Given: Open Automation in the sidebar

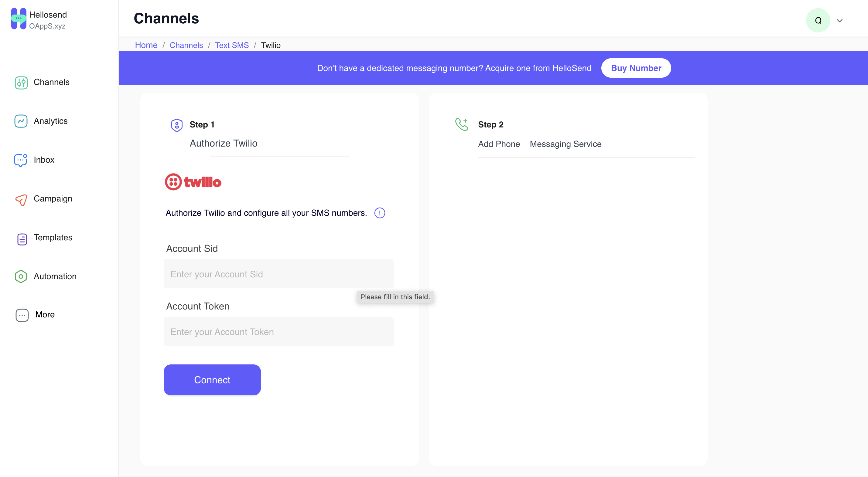Looking at the screenshot, I should pyautogui.click(x=55, y=276).
